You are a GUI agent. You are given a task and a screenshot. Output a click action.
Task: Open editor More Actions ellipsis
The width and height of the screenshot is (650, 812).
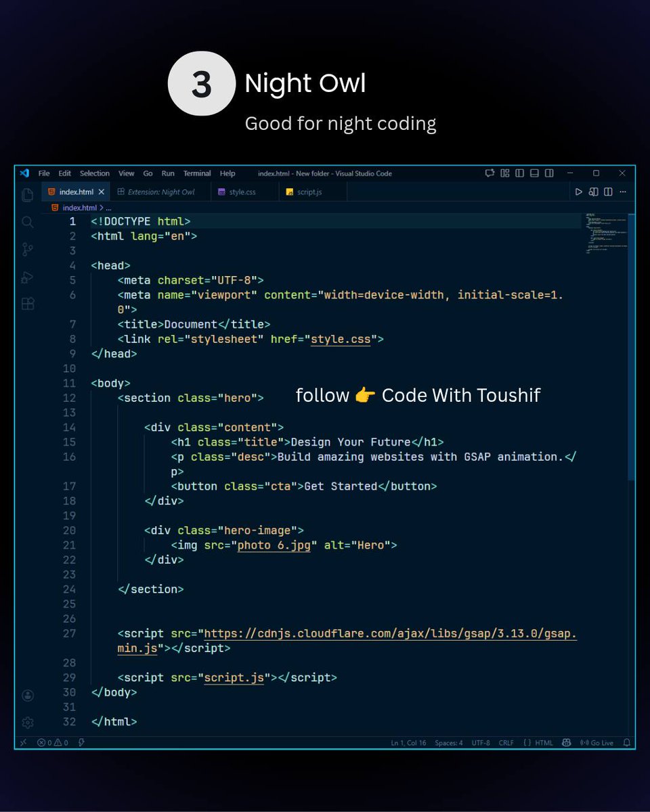click(x=623, y=192)
